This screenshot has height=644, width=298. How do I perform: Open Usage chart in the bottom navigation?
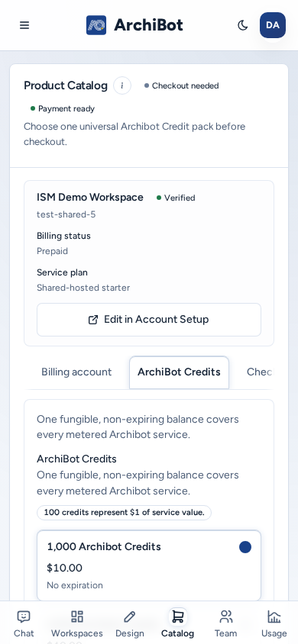click(x=274, y=623)
